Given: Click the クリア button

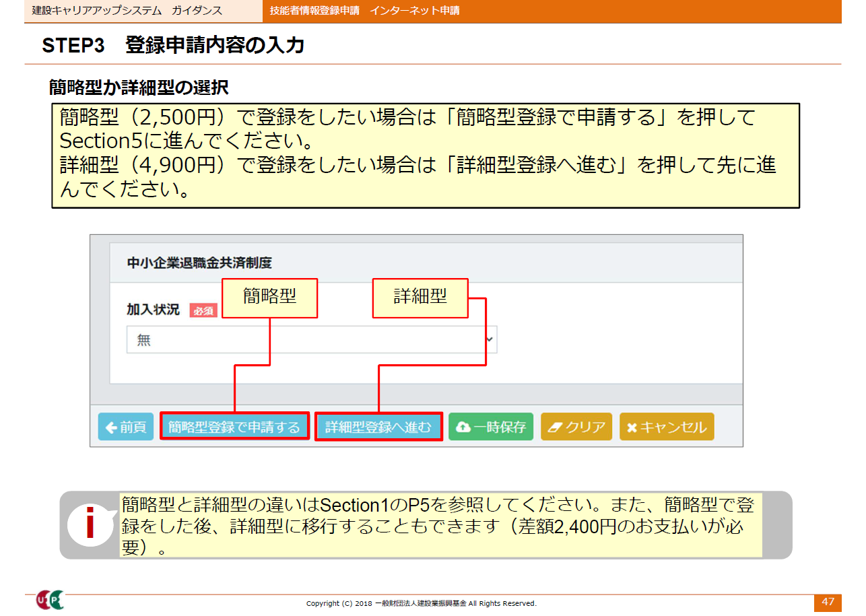Looking at the screenshot, I should point(576,427).
